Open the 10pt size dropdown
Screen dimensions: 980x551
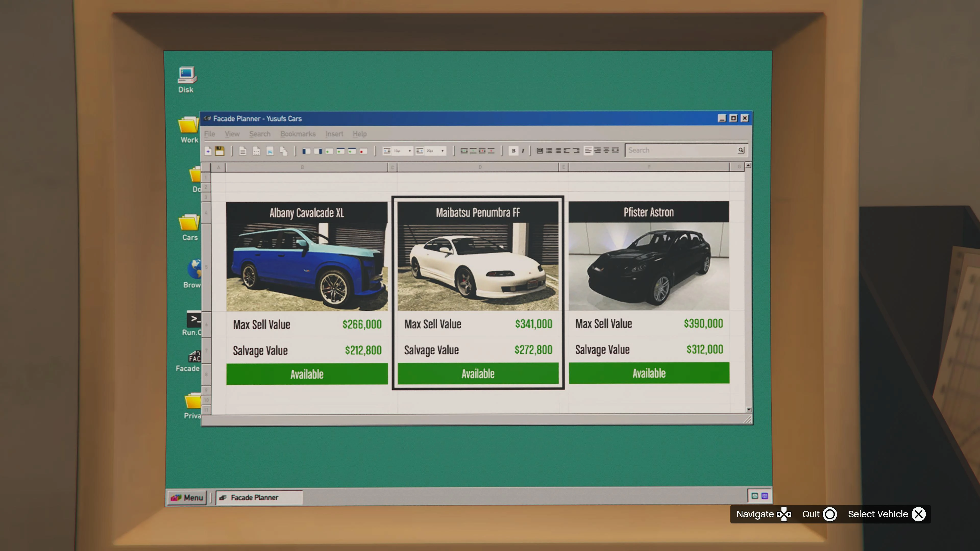409,151
